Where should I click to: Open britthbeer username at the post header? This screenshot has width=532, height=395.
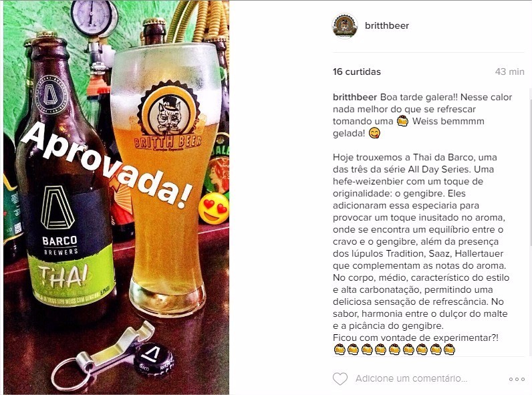387,26
